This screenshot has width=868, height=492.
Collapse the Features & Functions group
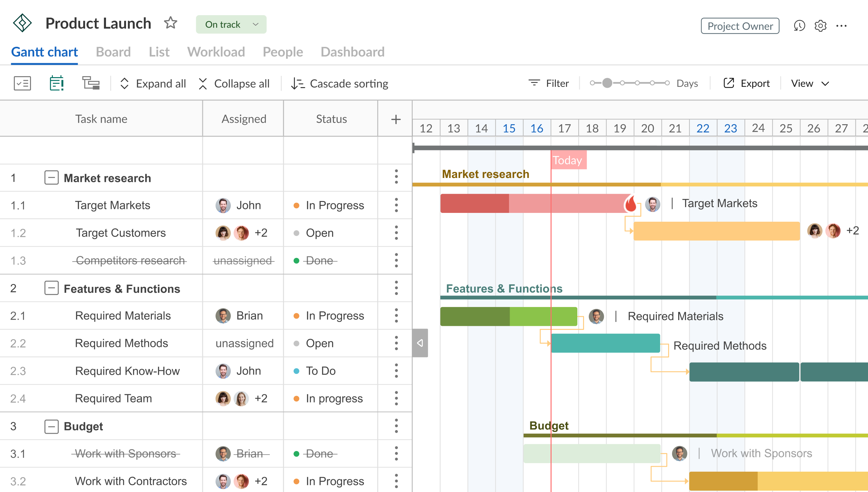coord(51,289)
